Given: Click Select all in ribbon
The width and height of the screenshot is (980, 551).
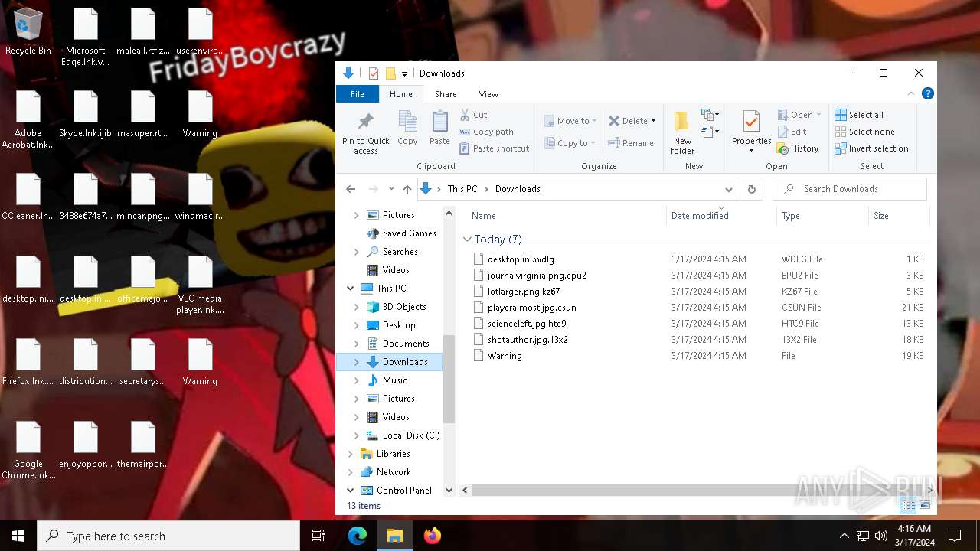Looking at the screenshot, I should 859,115.
